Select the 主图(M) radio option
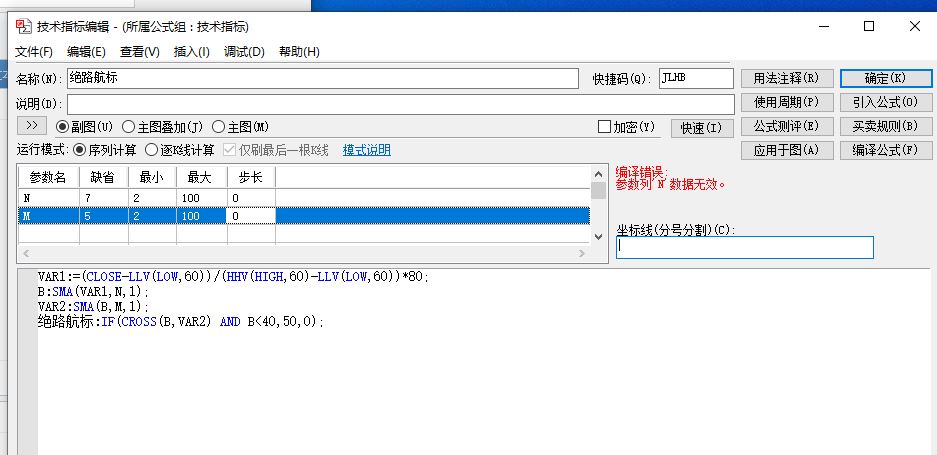Image resolution: width=937 pixels, height=455 pixels. (x=240, y=127)
